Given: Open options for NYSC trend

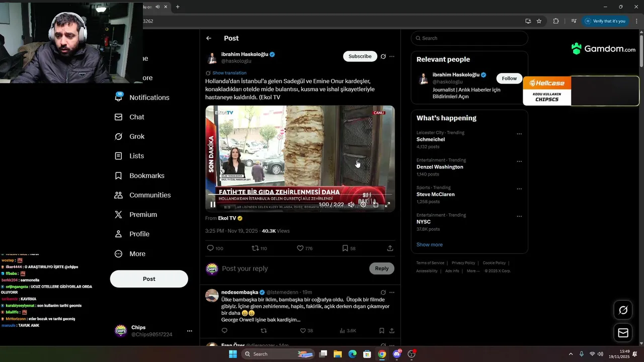Looking at the screenshot, I should (x=519, y=217).
